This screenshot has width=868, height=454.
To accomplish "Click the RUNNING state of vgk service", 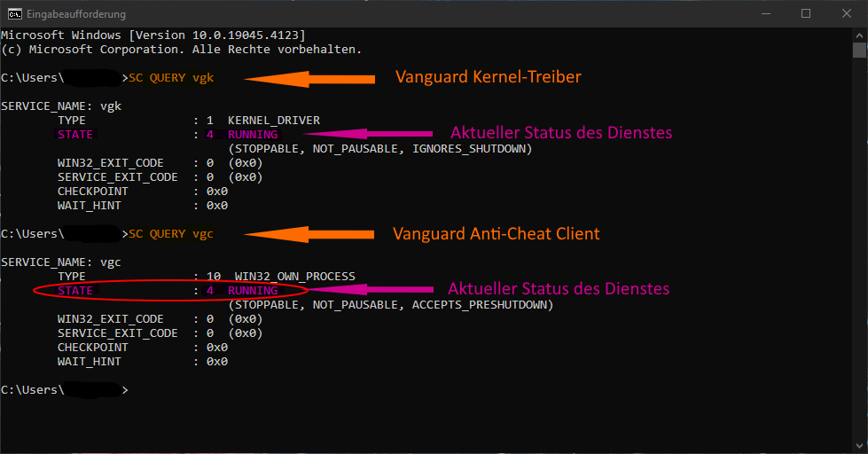I will tap(253, 135).
